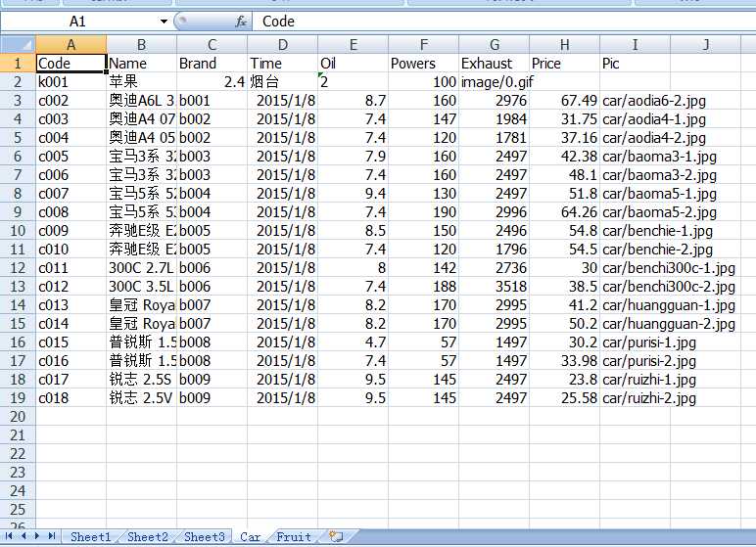Open the Fruit sheet tab
The image size is (756, 547).
pyautogui.click(x=293, y=537)
